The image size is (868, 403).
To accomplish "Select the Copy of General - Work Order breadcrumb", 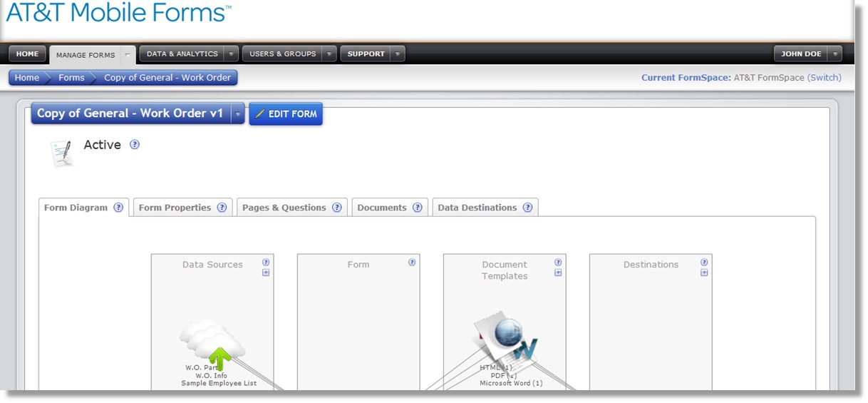I will (167, 78).
